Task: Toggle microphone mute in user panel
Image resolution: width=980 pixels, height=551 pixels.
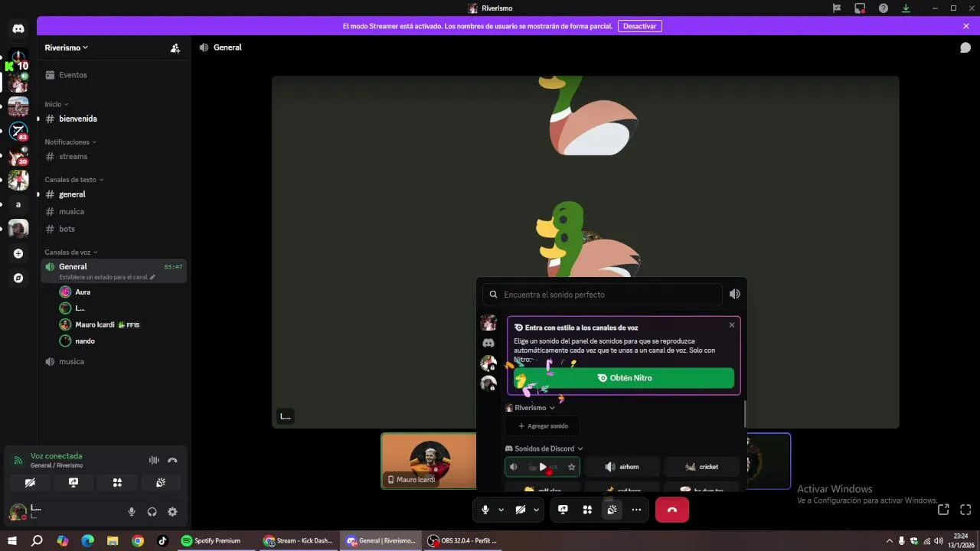Action: point(132,512)
